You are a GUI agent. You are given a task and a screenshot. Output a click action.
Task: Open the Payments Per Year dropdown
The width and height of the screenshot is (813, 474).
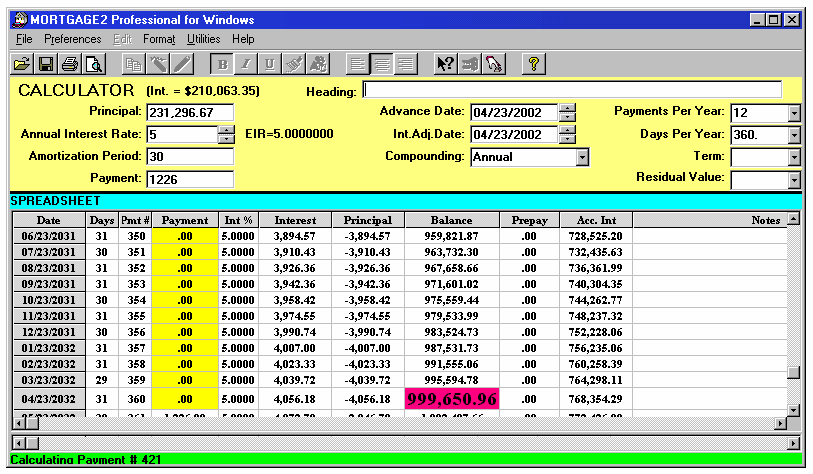coord(794,112)
